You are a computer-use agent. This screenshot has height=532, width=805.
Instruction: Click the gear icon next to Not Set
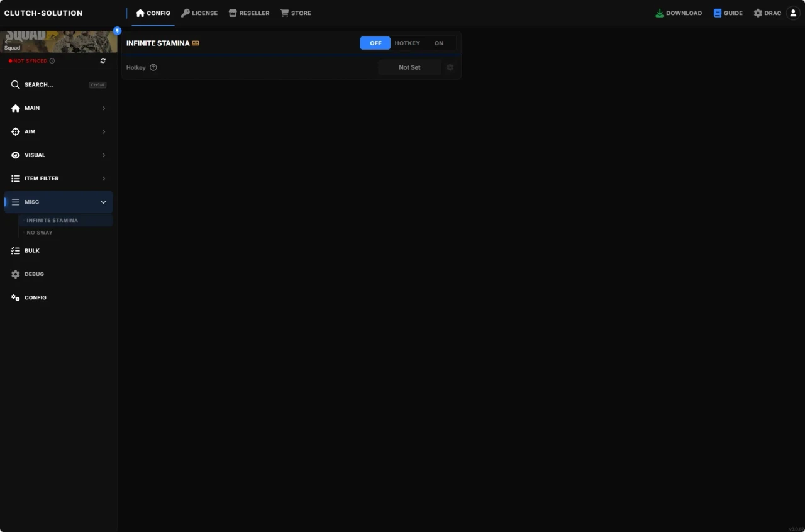pyautogui.click(x=450, y=67)
